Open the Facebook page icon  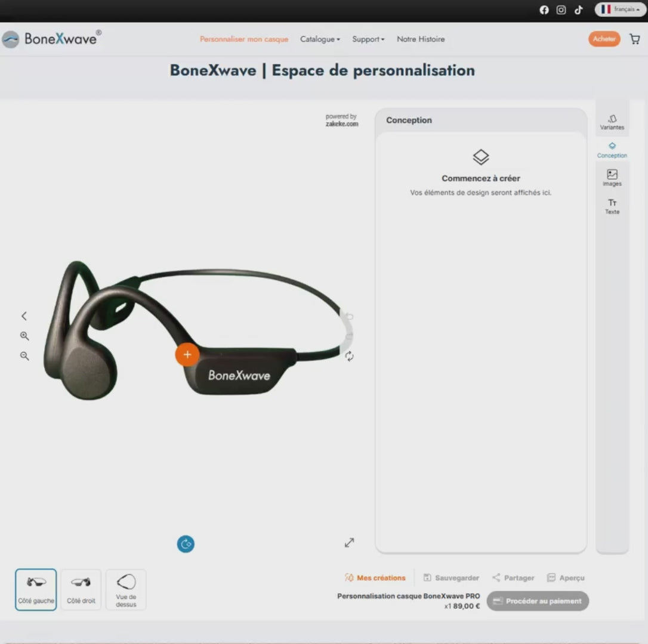point(544,10)
